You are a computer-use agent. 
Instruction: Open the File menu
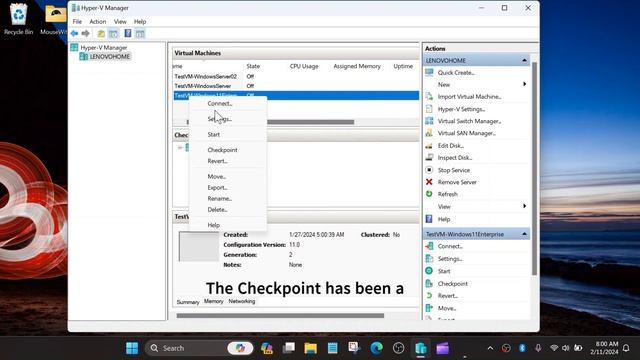pos(77,22)
